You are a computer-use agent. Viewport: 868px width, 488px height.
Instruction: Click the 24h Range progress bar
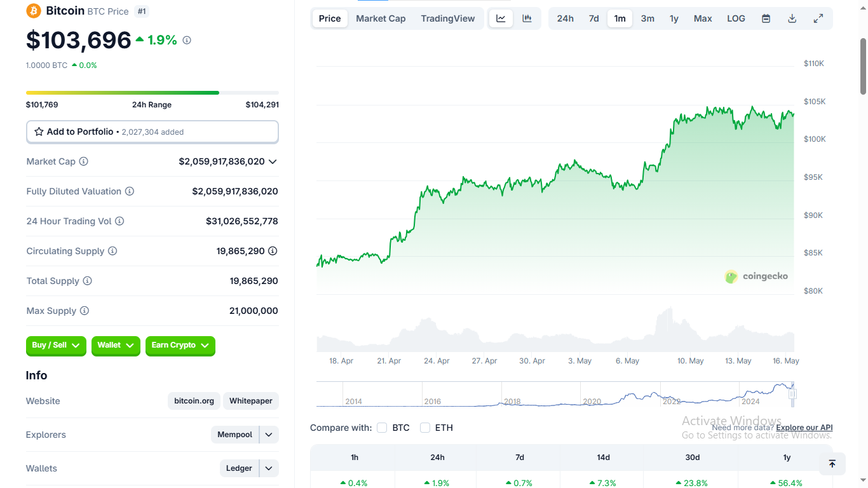pos(153,93)
